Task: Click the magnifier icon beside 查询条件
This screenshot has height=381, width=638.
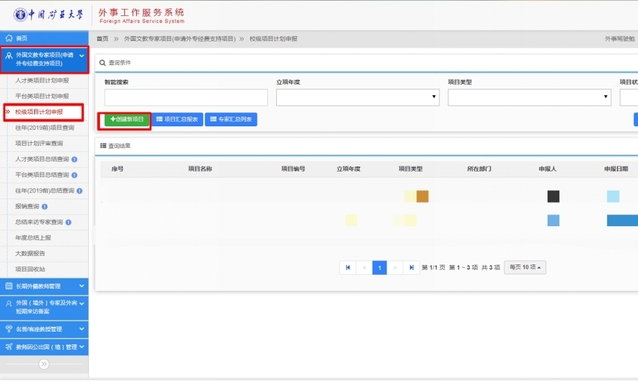Action: tap(103, 63)
